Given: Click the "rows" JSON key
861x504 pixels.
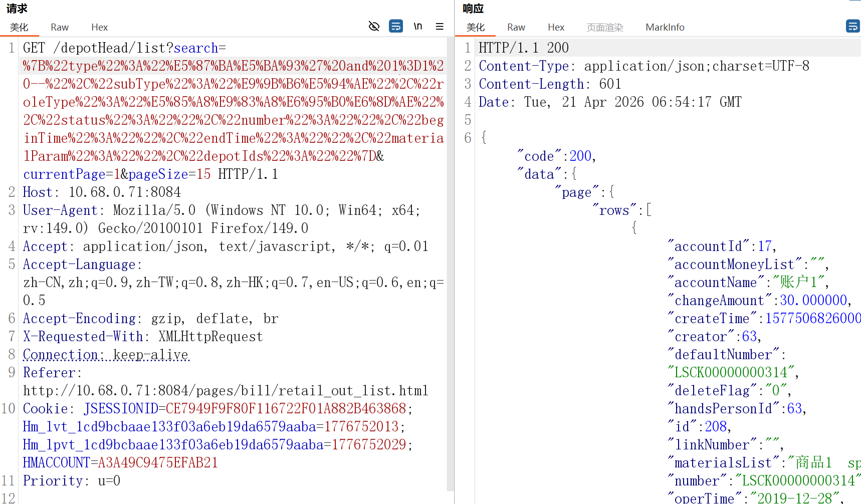Looking at the screenshot, I should click(x=614, y=210).
